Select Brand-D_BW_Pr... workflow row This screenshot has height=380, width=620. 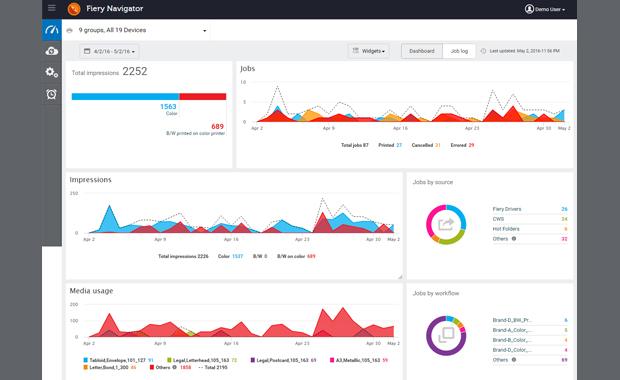(x=530, y=320)
